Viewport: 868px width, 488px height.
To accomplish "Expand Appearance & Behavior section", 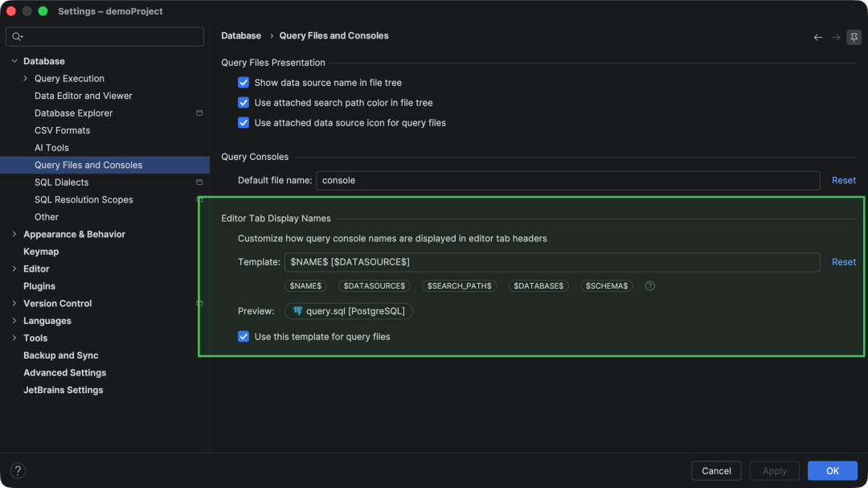I will pos(14,234).
